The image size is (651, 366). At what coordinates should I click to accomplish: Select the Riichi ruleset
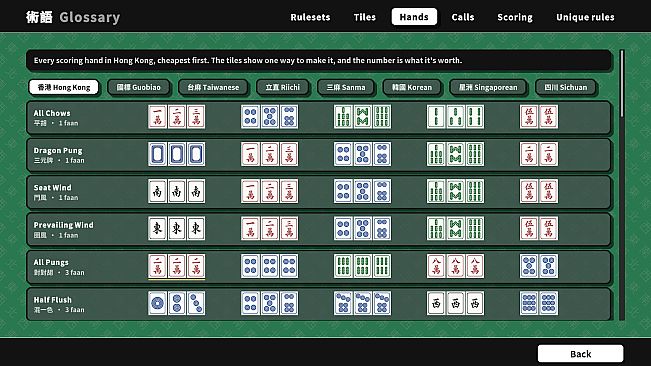(x=283, y=87)
